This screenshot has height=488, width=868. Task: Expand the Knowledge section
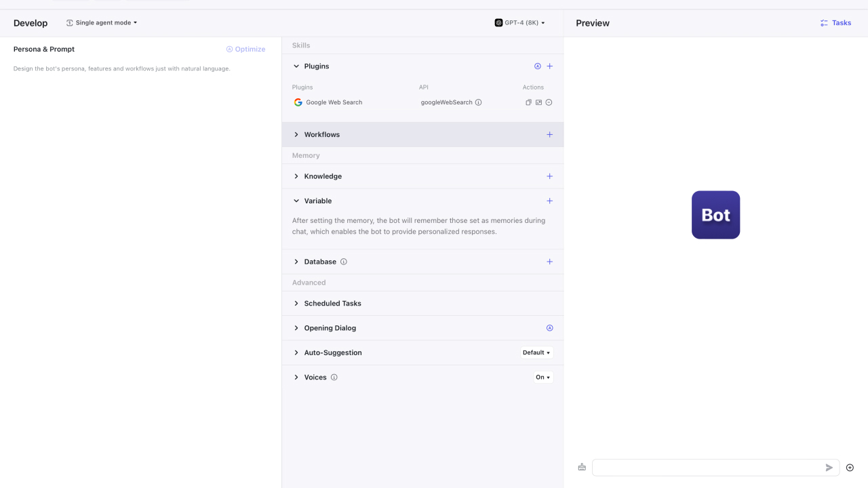296,176
